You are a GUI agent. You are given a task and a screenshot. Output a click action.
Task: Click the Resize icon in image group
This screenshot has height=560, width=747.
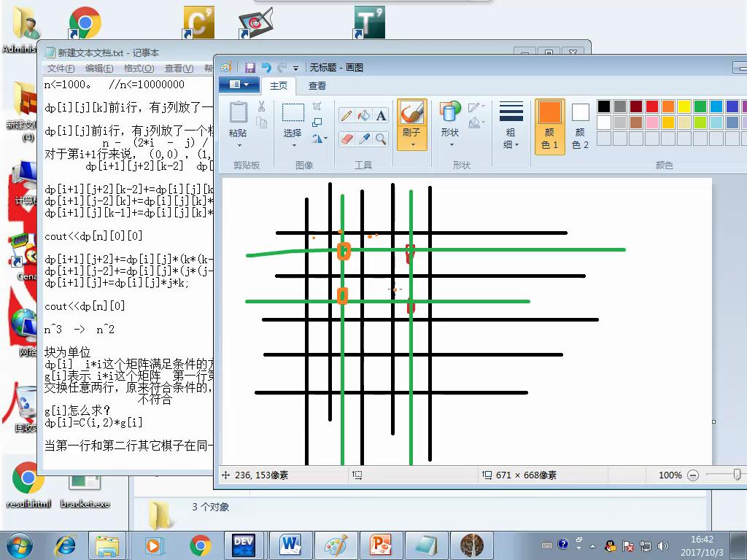[317, 122]
